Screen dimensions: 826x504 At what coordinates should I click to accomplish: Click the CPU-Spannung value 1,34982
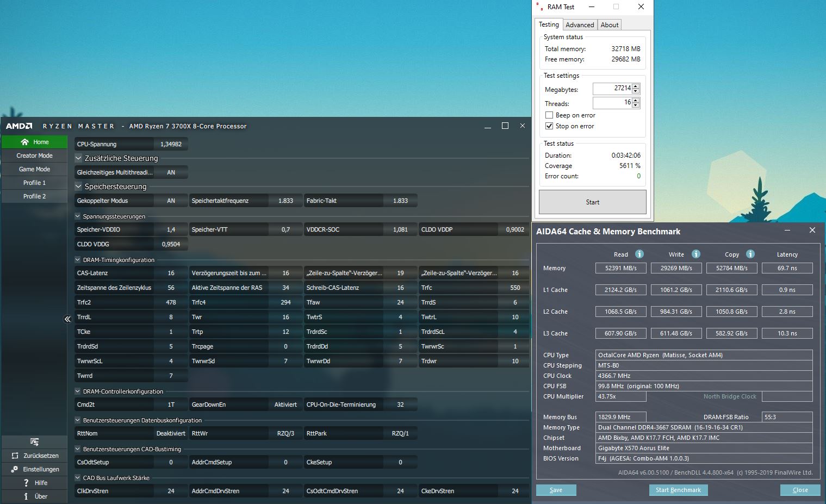pos(171,144)
